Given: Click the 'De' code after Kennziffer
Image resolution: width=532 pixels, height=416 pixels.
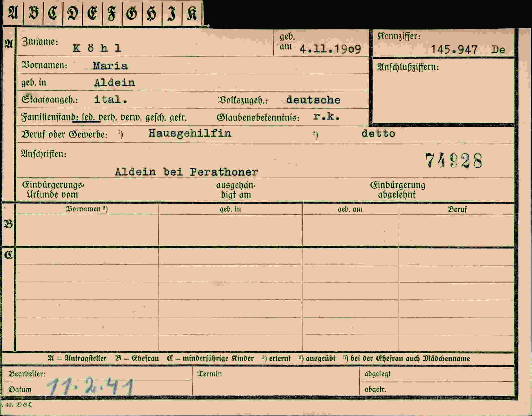Looking at the screenshot, I should coord(498,50).
